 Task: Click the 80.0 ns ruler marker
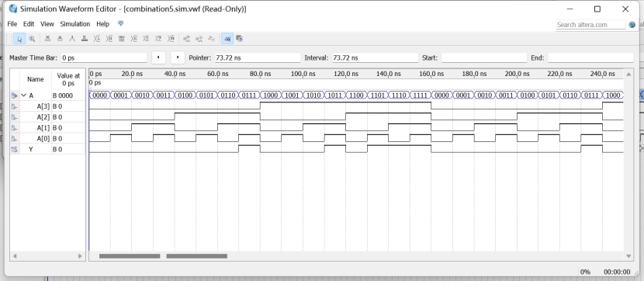tap(260, 74)
